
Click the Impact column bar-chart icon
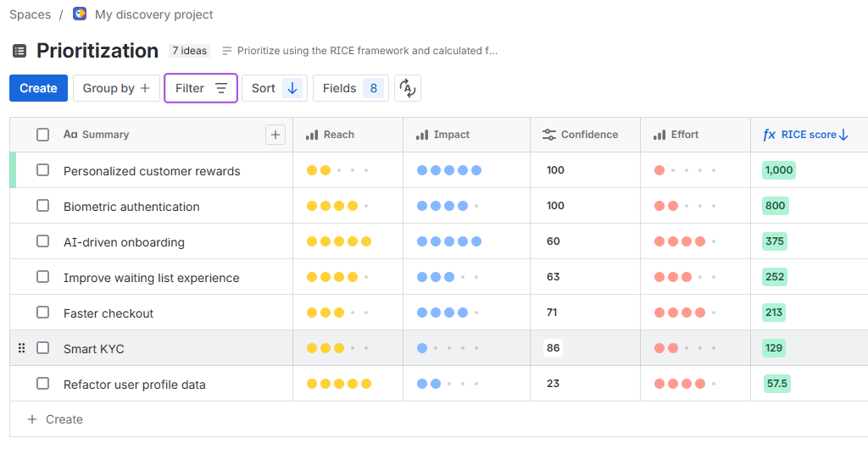point(422,135)
